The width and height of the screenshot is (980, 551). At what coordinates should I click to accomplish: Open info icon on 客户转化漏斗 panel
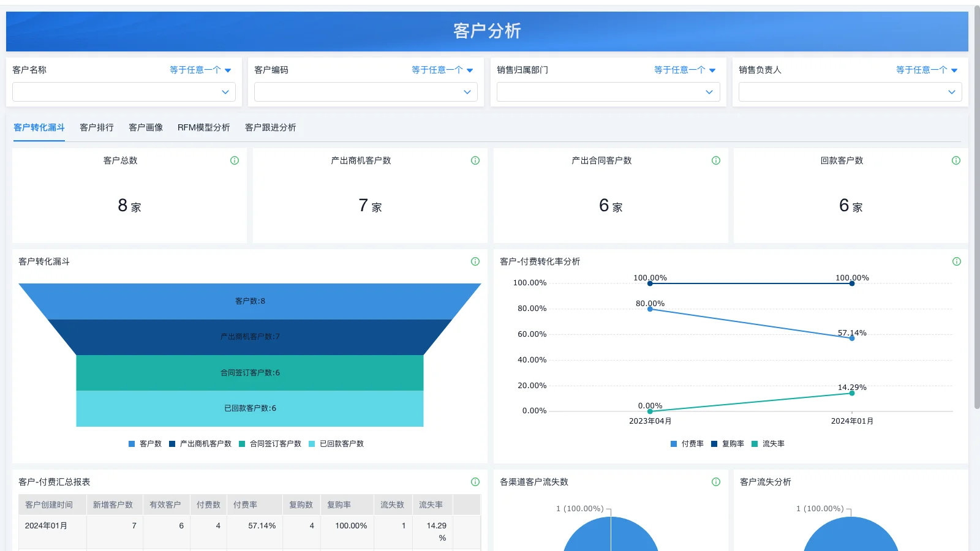(x=475, y=261)
